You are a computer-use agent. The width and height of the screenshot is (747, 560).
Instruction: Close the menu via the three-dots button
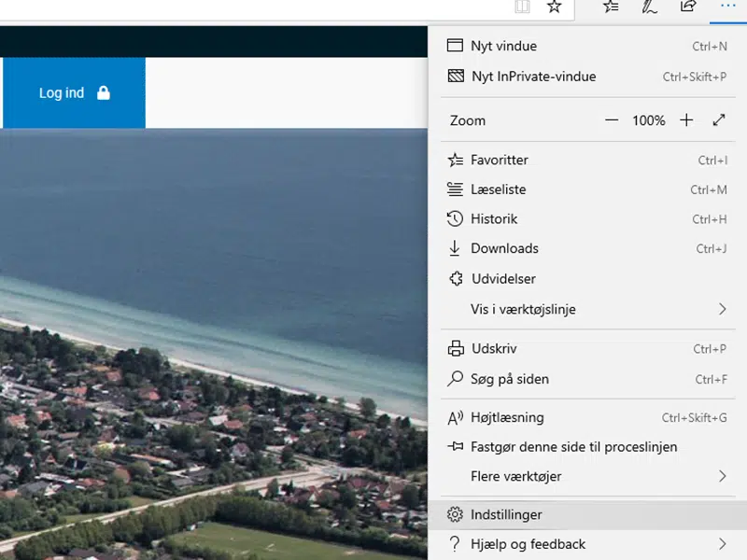point(726,7)
